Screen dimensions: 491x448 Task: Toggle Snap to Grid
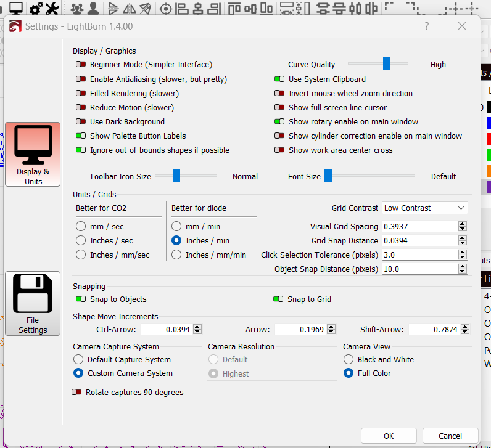point(278,299)
